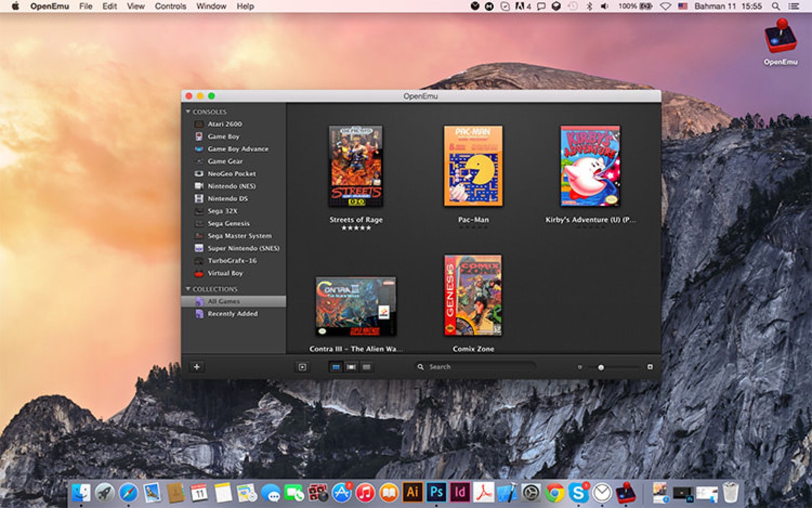Viewport: 812px width, 508px height.
Task: Collapse the CONSOLES section triangle
Action: pyautogui.click(x=188, y=112)
